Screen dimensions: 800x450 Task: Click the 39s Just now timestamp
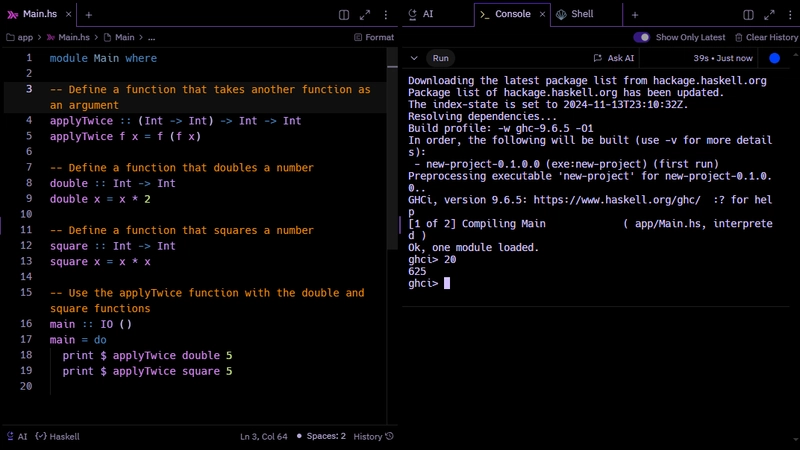(722, 58)
